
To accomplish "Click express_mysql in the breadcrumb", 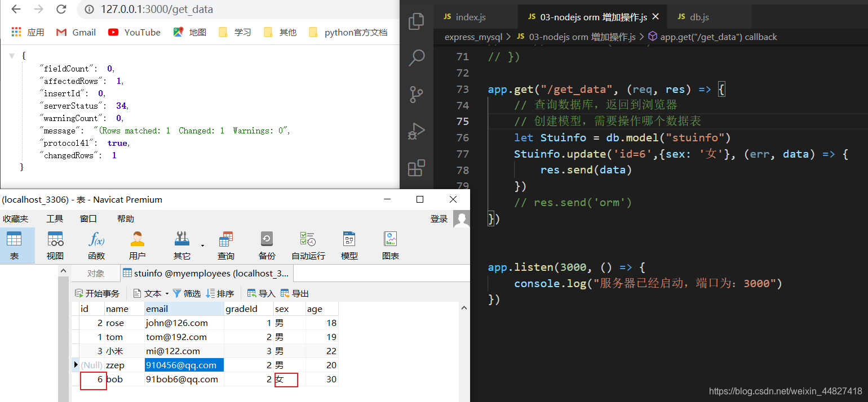I will pyautogui.click(x=473, y=37).
